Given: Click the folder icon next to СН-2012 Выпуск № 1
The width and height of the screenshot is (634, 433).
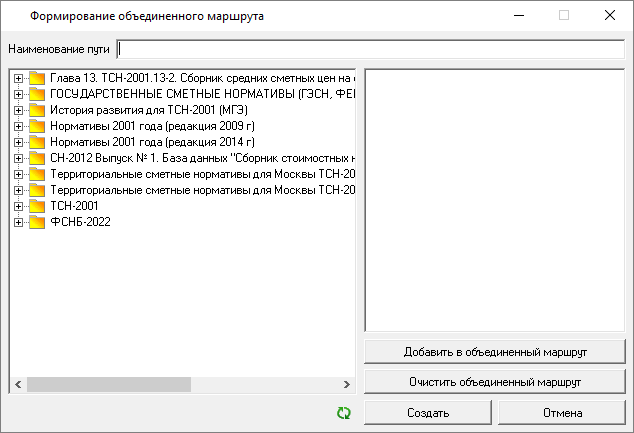Looking at the screenshot, I should tap(37, 158).
